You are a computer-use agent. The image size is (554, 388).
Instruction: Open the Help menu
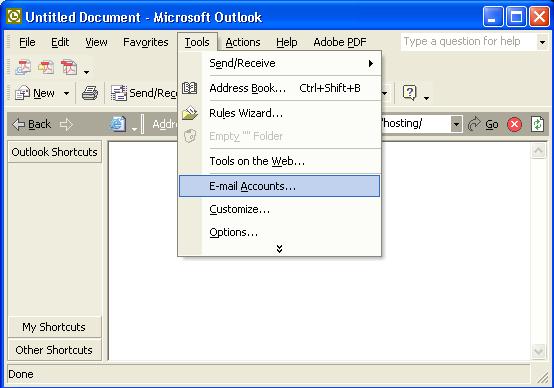[x=287, y=42]
